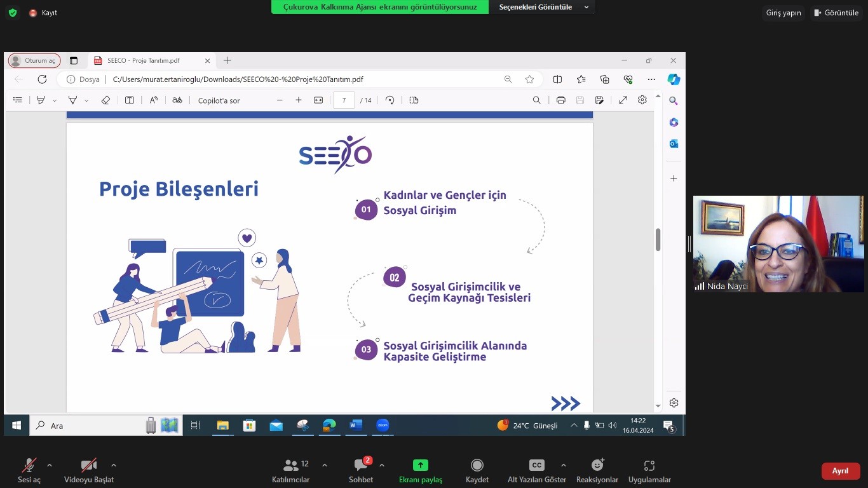Add a sidebar app with plus icon
The height and width of the screenshot is (488, 868).
[674, 179]
